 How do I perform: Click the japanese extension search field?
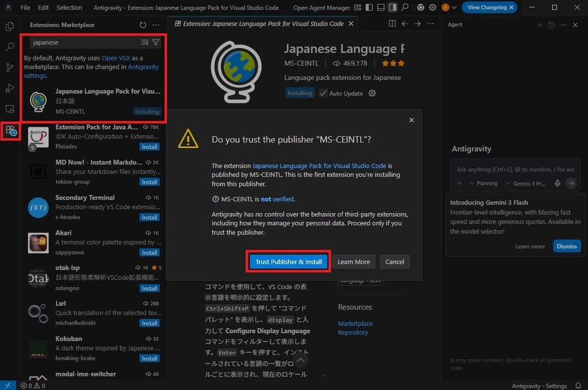click(82, 42)
